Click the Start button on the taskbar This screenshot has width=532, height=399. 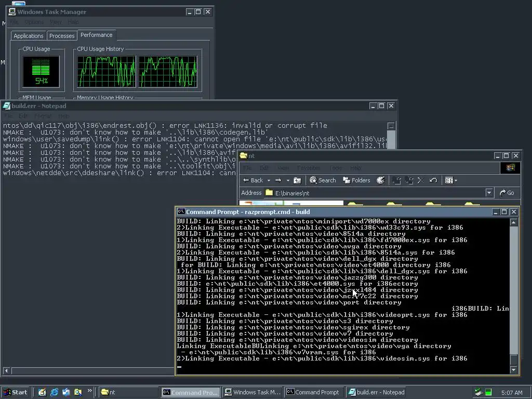[x=16, y=392]
